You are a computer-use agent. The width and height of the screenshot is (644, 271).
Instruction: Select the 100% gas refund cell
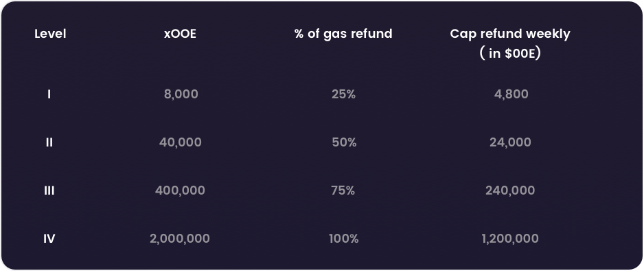344,239
